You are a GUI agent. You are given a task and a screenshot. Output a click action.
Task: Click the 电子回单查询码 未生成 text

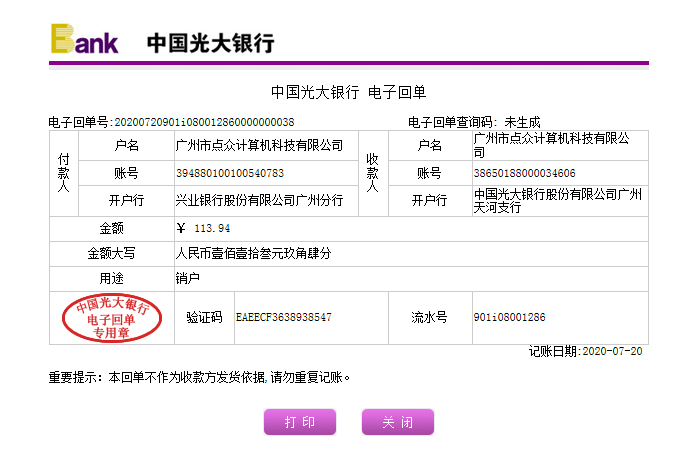point(474,122)
